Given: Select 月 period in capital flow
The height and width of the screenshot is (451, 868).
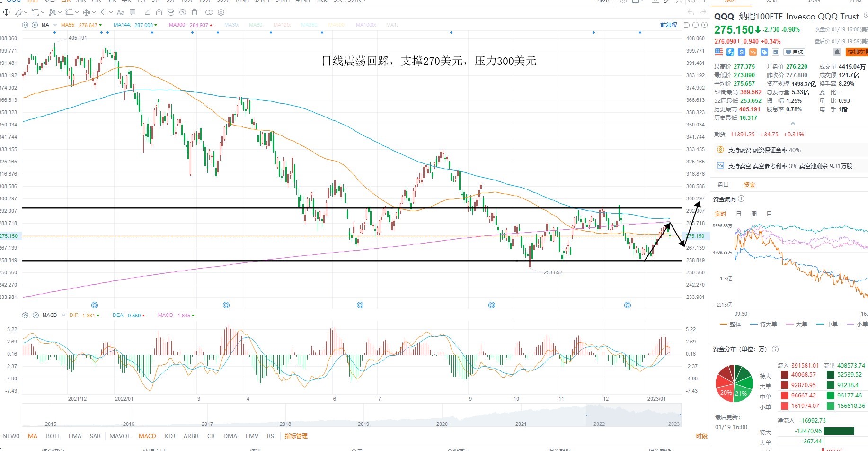Looking at the screenshot, I should point(769,214).
